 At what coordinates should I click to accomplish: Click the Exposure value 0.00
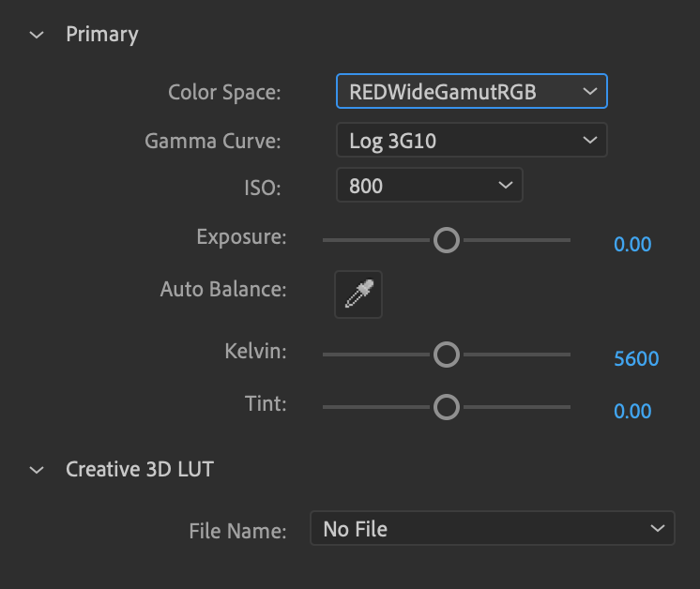(632, 244)
